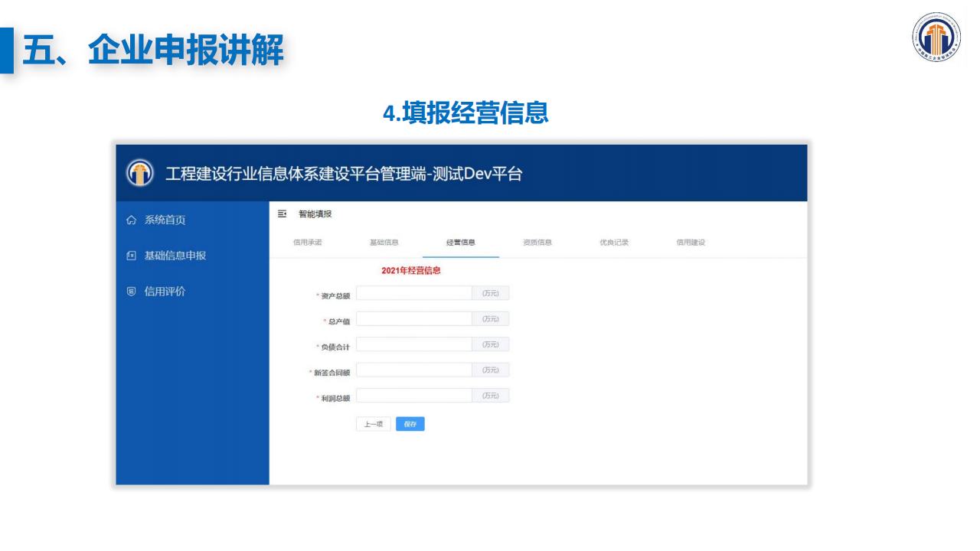The image size is (980, 551).
Task: Switch to the 信用承诺 tab
Action: [x=308, y=242]
